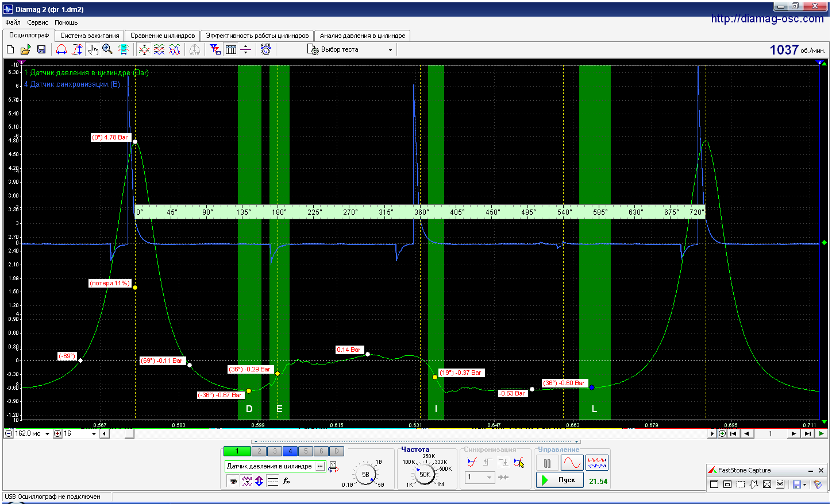Toggle channel 4 blue button
Viewport: 832px width, 504px height.
290,451
